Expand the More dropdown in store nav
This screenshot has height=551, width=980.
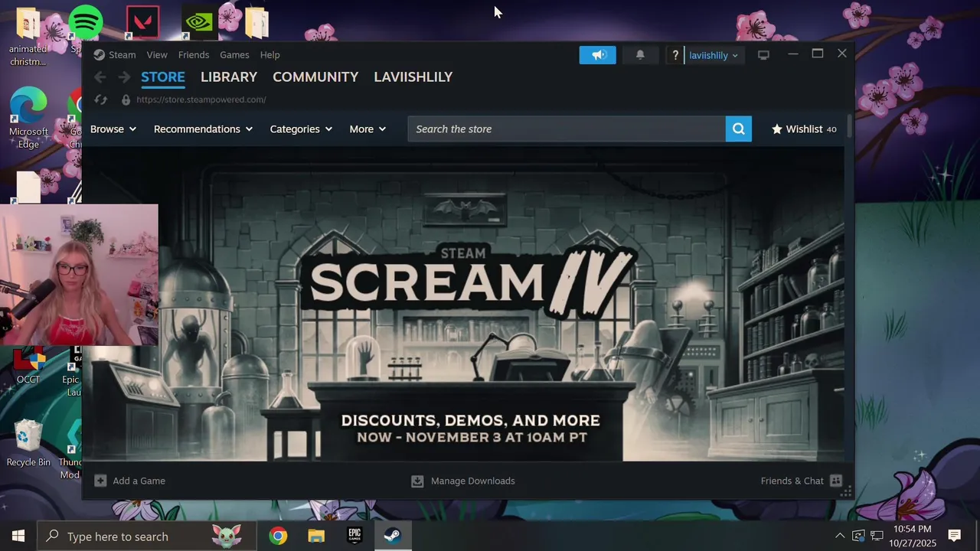pyautogui.click(x=367, y=129)
